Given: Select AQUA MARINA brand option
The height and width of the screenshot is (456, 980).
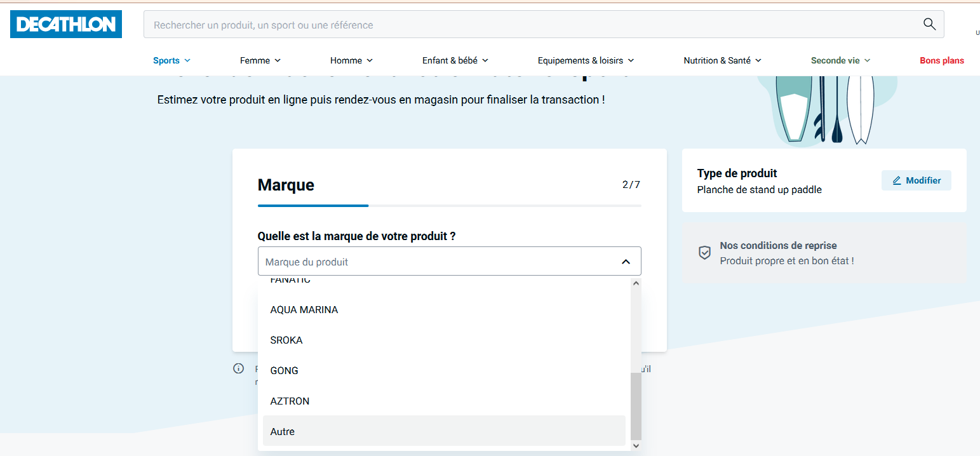Looking at the screenshot, I should tap(444, 310).
